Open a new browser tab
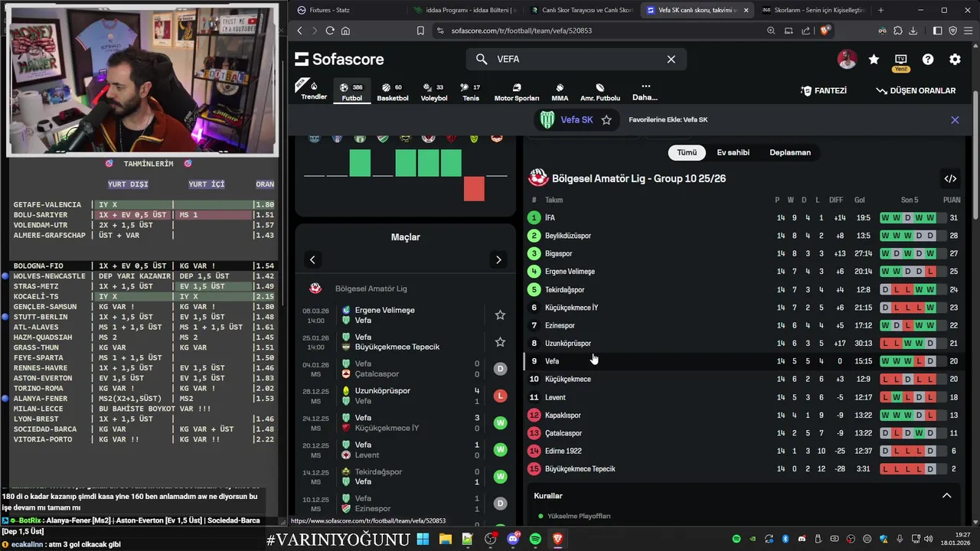The height and width of the screenshot is (551, 980). click(880, 10)
